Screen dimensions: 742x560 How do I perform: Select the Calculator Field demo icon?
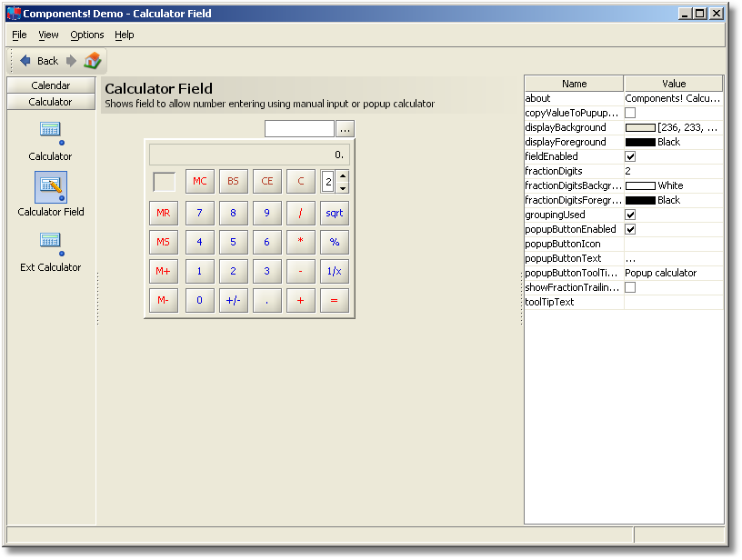point(50,186)
